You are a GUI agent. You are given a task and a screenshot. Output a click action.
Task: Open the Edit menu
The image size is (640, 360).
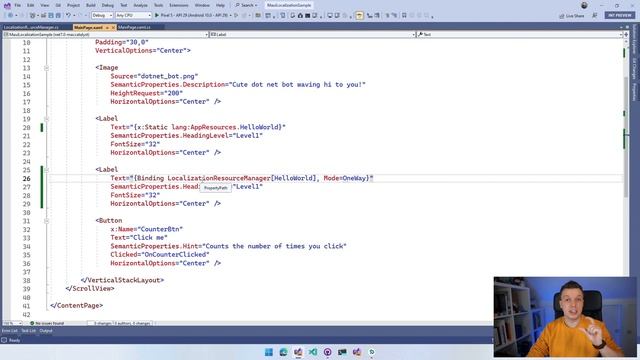31,5
